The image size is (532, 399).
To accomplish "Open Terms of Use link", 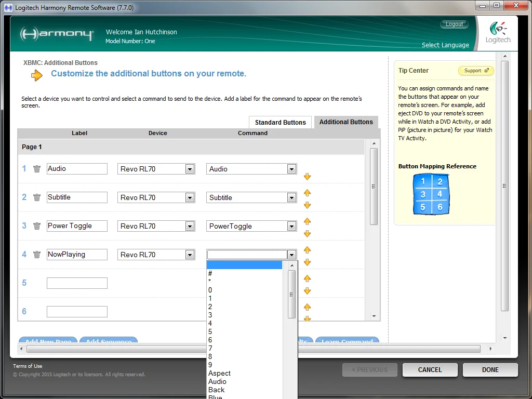I will pos(28,366).
